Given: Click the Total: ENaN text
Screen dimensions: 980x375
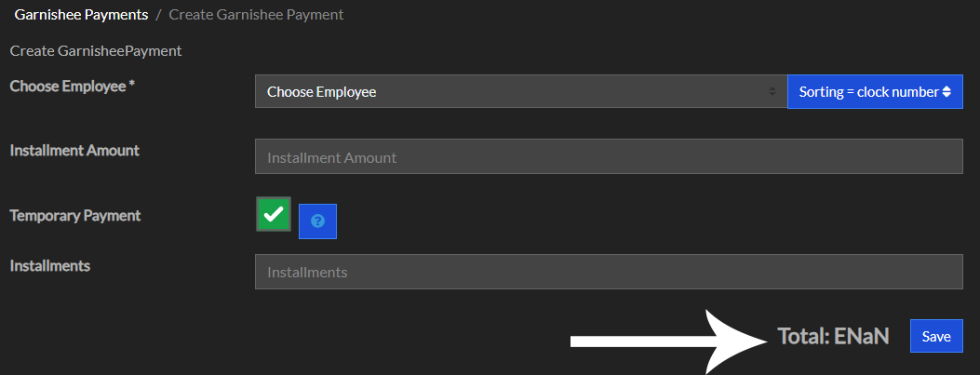Looking at the screenshot, I should (833, 337).
